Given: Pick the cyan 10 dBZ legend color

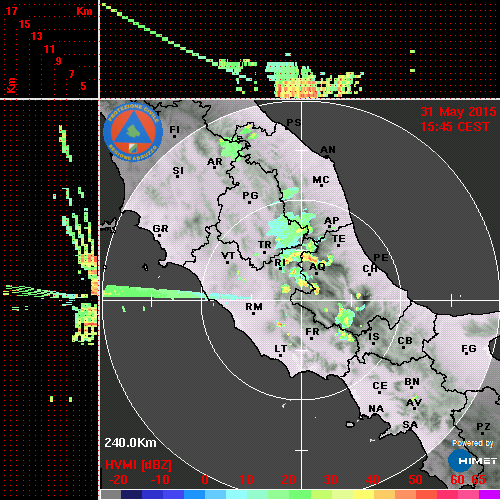Looking at the screenshot, I should click(236, 494).
